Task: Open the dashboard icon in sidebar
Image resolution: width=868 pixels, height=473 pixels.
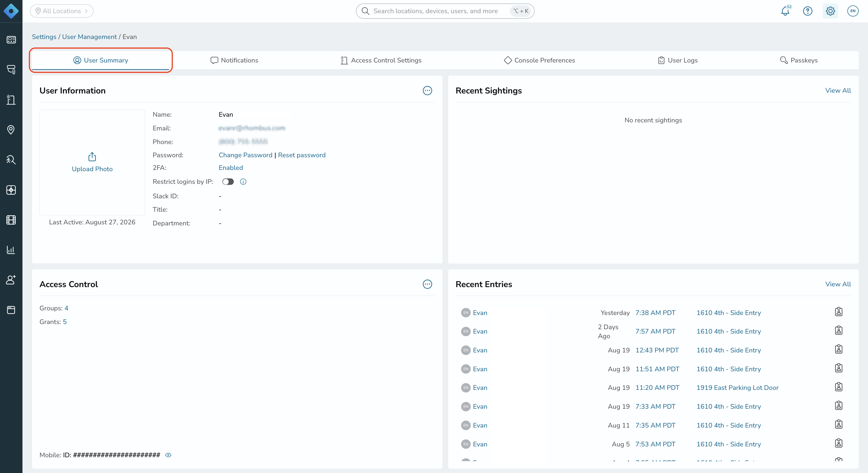Action: coord(11,40)
